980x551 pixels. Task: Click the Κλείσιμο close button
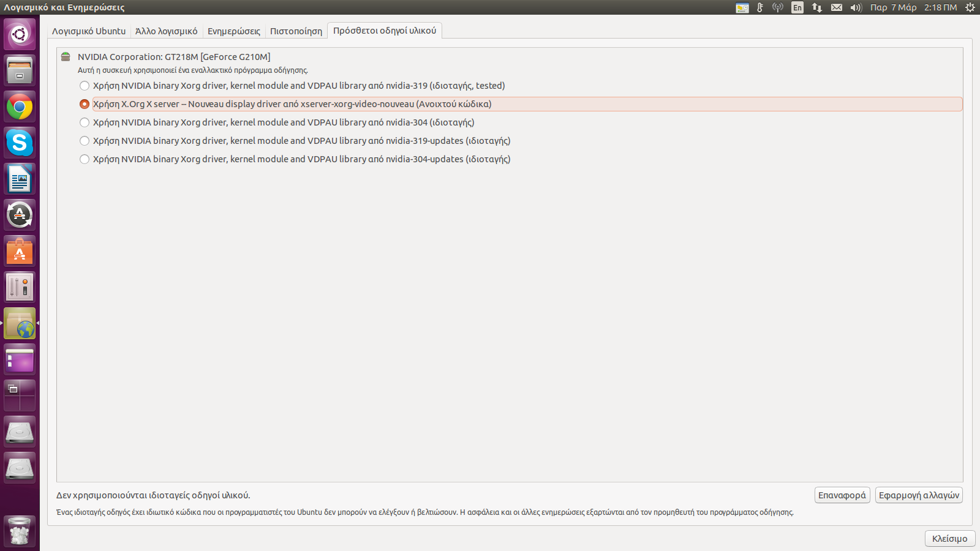click(950, 539)
